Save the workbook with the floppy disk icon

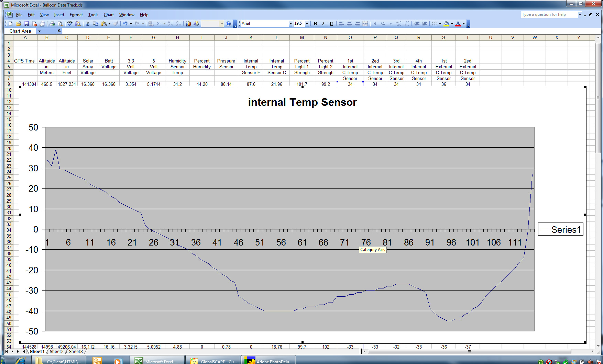tap(26, 24)
